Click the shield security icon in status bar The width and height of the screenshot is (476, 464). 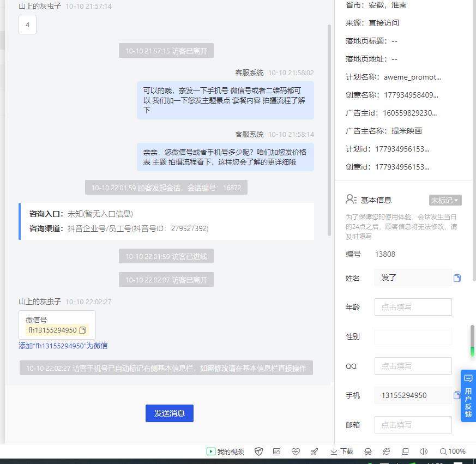pyautogui.click(x=258, y=451)
